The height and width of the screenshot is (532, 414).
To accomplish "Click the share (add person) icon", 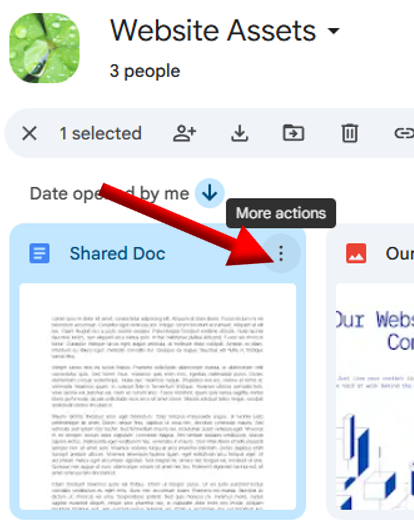I will (x=185, y=133).
